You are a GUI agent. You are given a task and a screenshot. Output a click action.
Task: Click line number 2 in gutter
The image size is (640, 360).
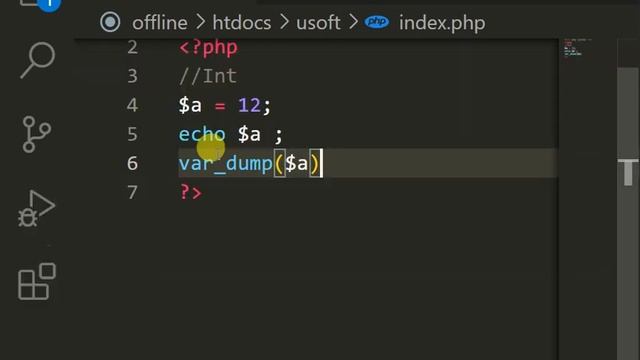[132, 47]
